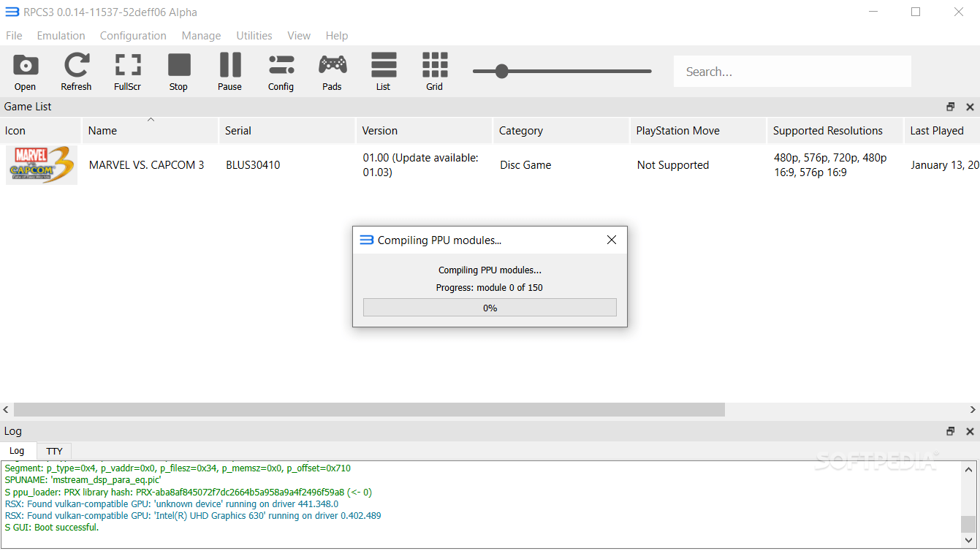
Task: Open the Pads controller settings
Action: click(x=332, y=72)
